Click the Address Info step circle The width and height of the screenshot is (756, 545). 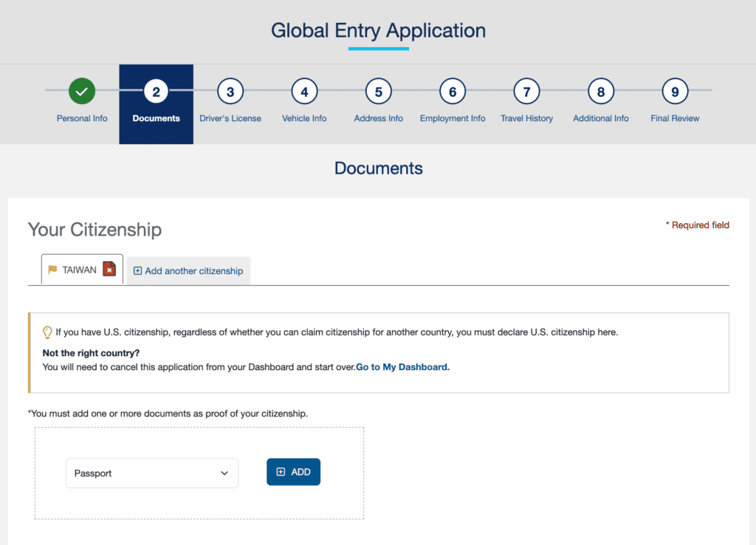[378, 91]
